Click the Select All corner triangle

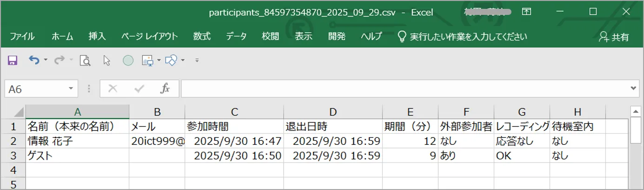(19, 112)
